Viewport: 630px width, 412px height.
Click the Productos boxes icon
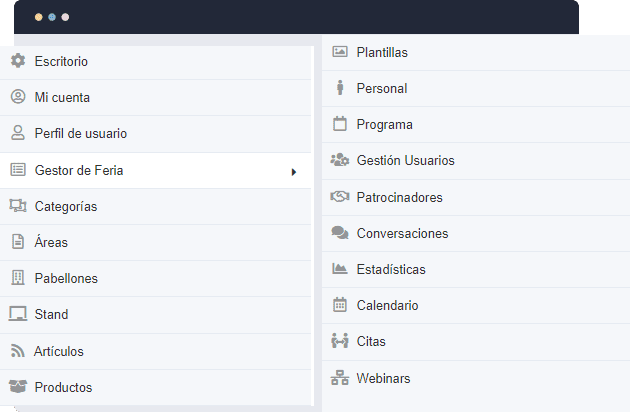[x=17, y=387]
